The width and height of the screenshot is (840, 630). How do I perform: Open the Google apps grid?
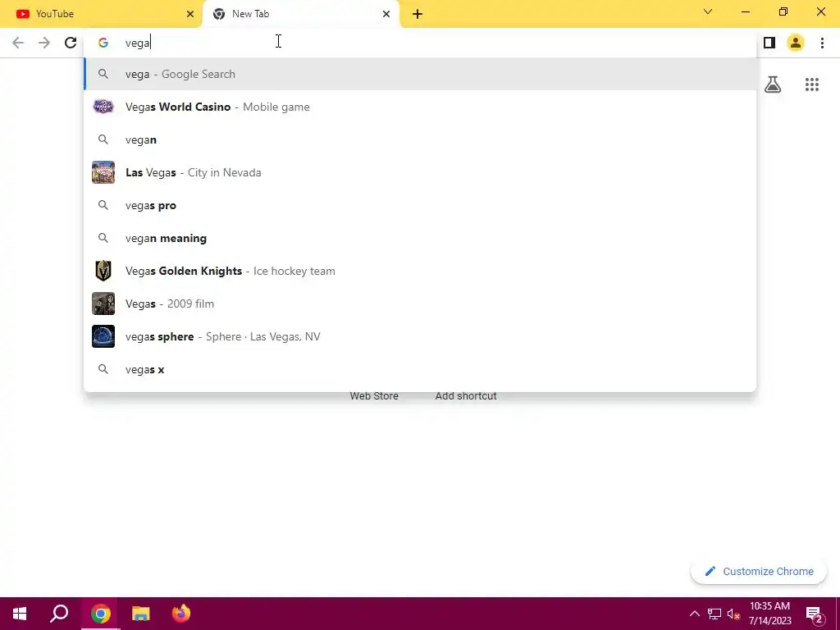coord(811,84)
